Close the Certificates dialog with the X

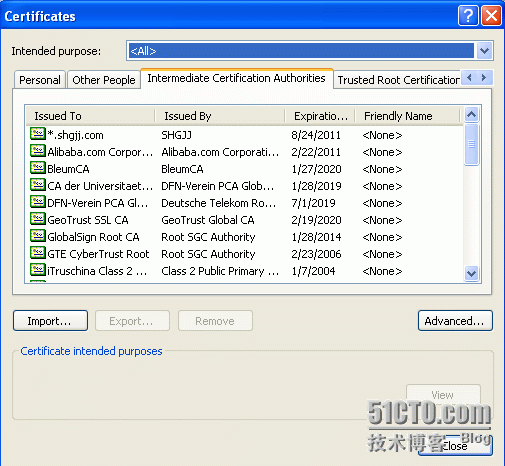(491, 15)
